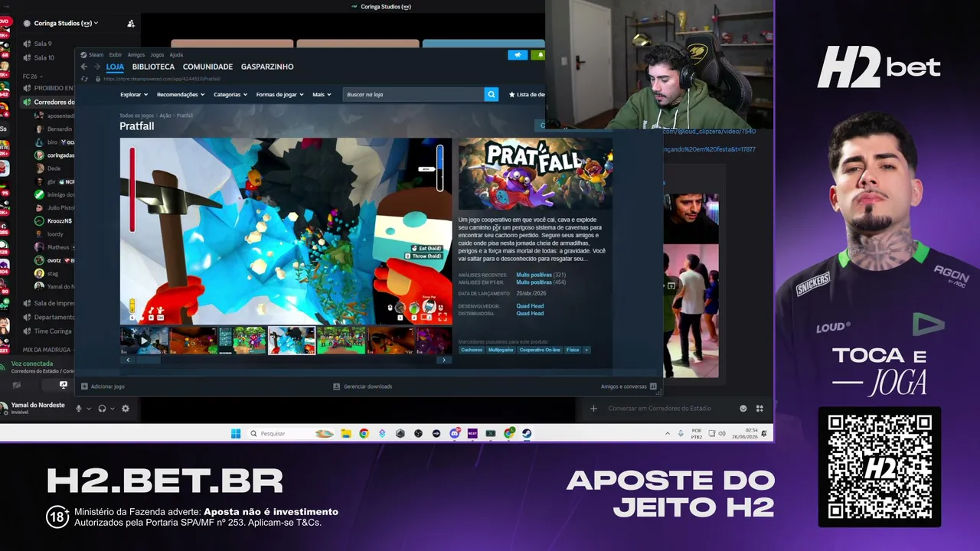Switch to the COMUNIDADE tab
Viewport: 980px width, 551px height.
[207, 67]
